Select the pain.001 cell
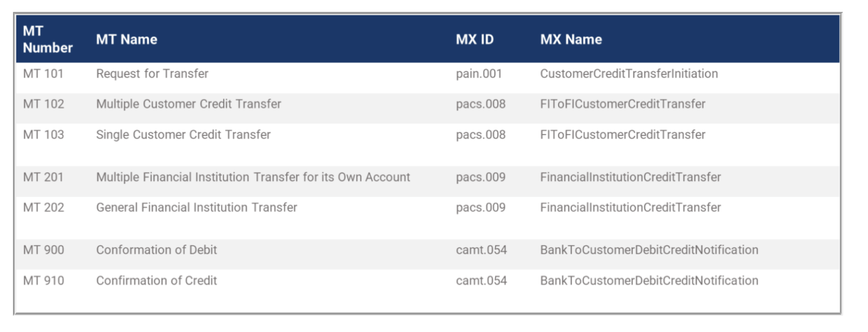Image resolution: width=868 pixels, height=332 pixels. tap(479, 74)
